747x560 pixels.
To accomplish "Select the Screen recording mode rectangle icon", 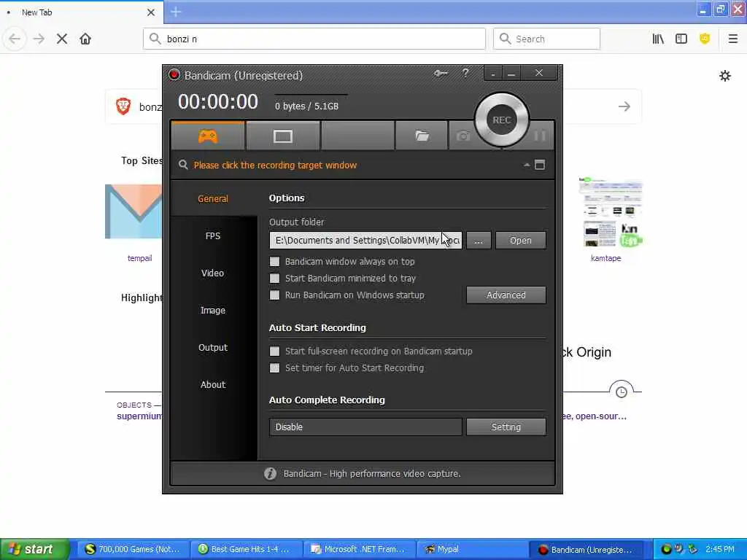I will [x=283, y=136].
